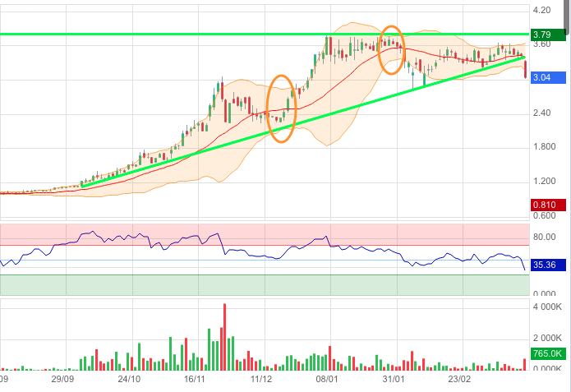Click the blue 3.04 current price label
571x392 pixels.
549,77
